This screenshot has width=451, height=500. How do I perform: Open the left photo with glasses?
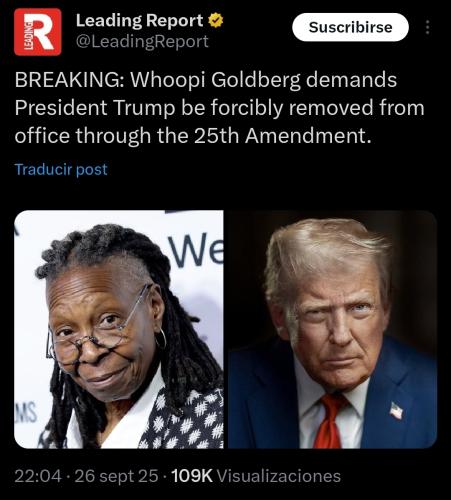119,329
